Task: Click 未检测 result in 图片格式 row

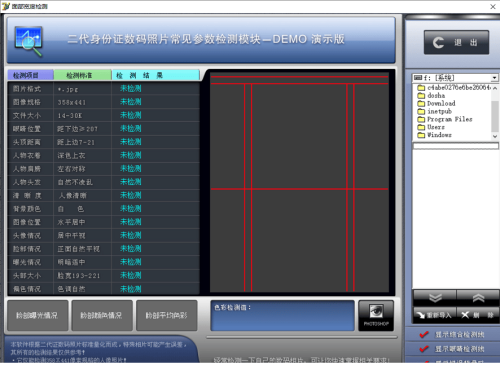Action: [x=131, y=89]
